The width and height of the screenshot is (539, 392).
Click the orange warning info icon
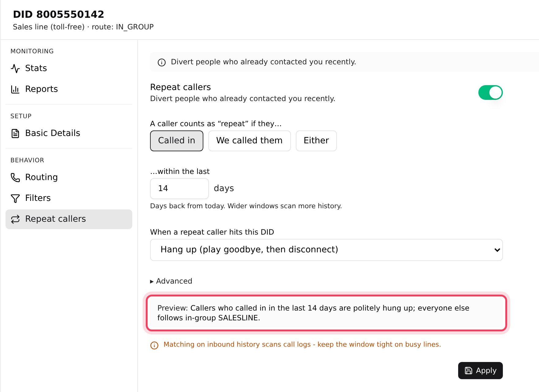[154, 345]
